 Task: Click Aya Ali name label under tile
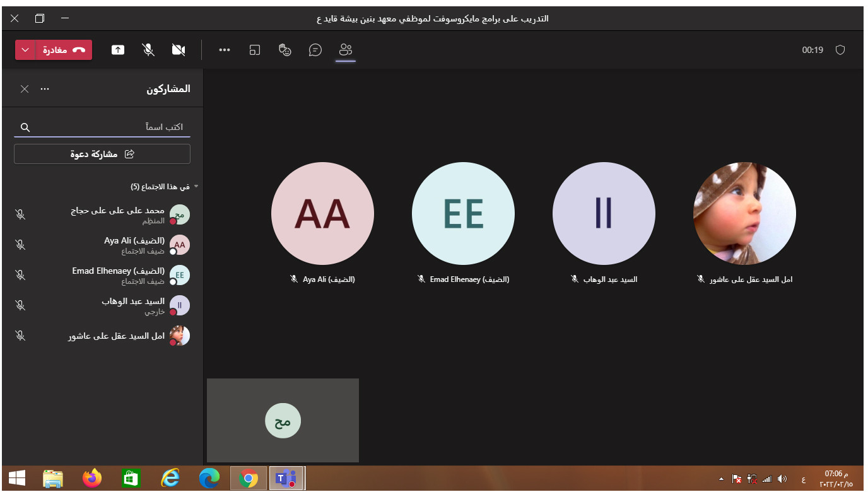point(329,279)
